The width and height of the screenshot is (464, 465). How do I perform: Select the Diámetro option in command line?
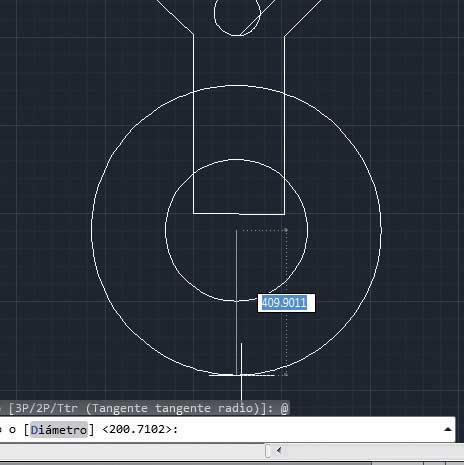point(59,430)
